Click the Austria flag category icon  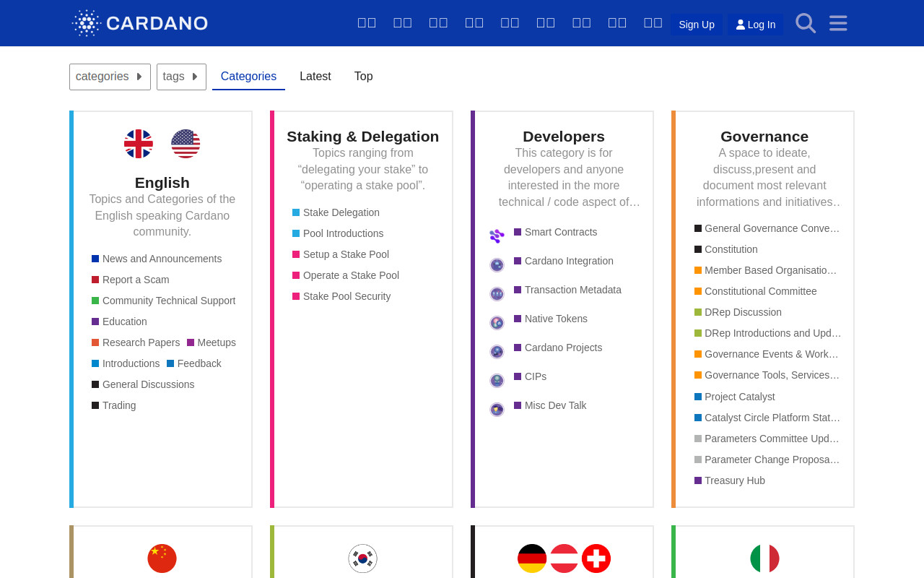tap(565, 558)
